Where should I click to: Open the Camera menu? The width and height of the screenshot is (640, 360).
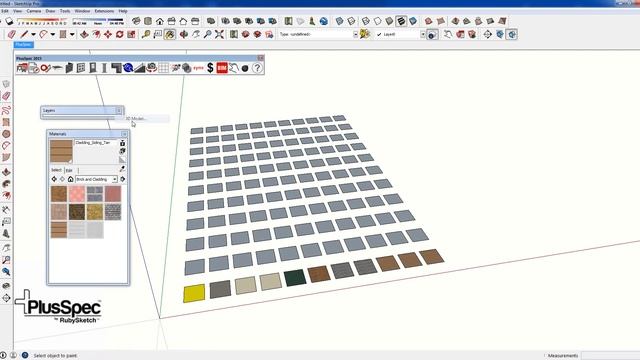(x=33, y=11)
